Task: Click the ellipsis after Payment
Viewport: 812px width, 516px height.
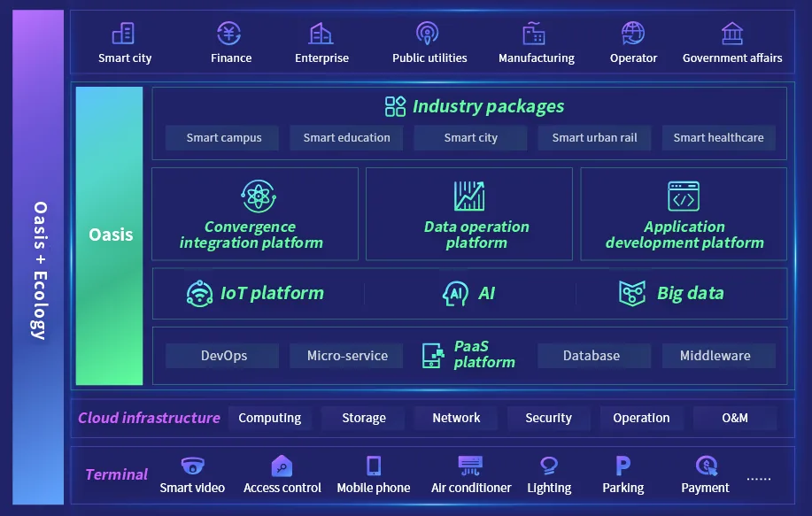Action: (759, 479)
